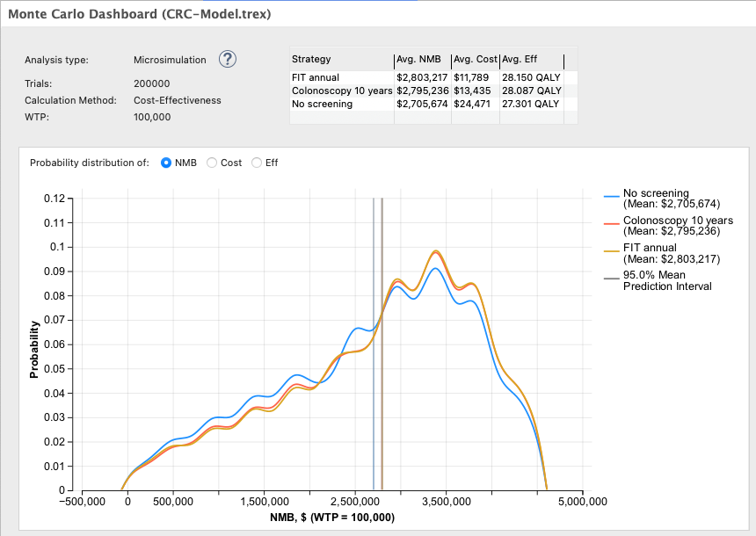Click the Microsimulation analysis type value
Image resolution: width=756 pixels, height=536 pixels.
point(170,61)
